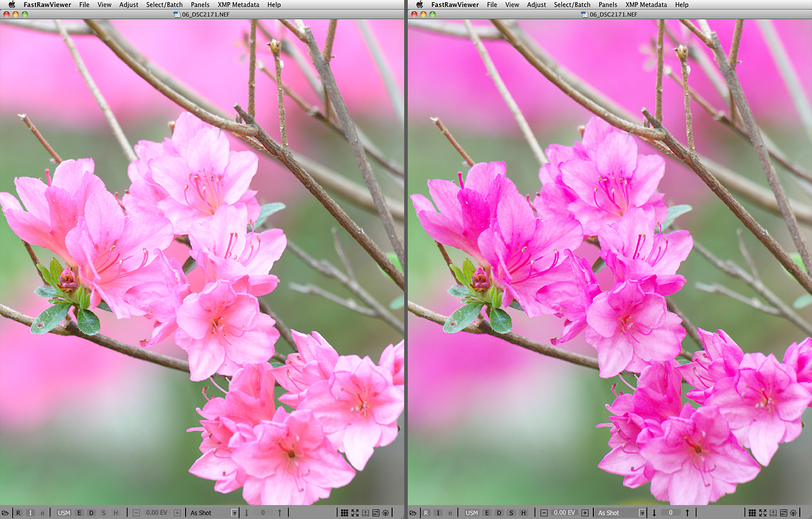The height and width of the screenshot is (519, 812).
Task: Click the rating value field in right window
Action: pos(670,513)
